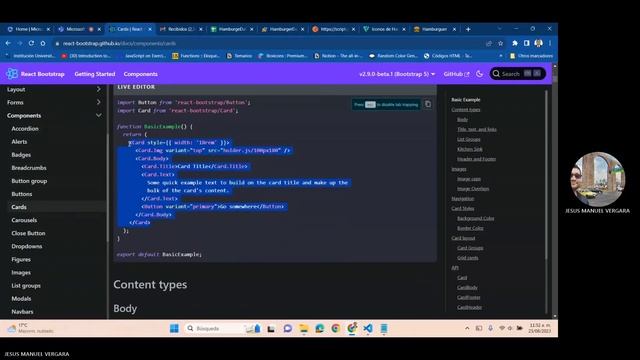Viewport: 640px width, 360px height.
Task: Open Components nav item
Action: click(140, 74)
